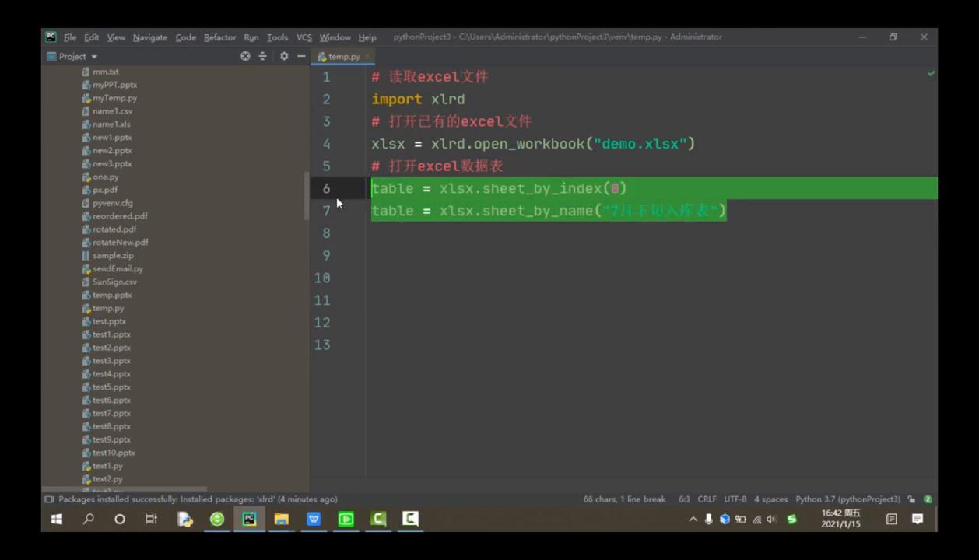Viewport: 979px width, 560px height.
Task: Click the tool windows quick-access icon in status bar
Action: coord(49,499)
